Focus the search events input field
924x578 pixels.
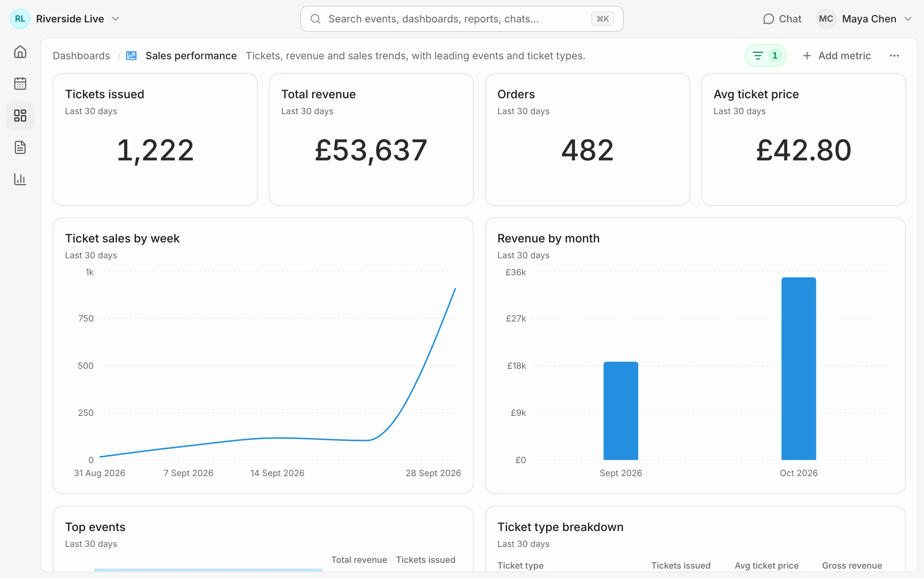coord(462,19)
